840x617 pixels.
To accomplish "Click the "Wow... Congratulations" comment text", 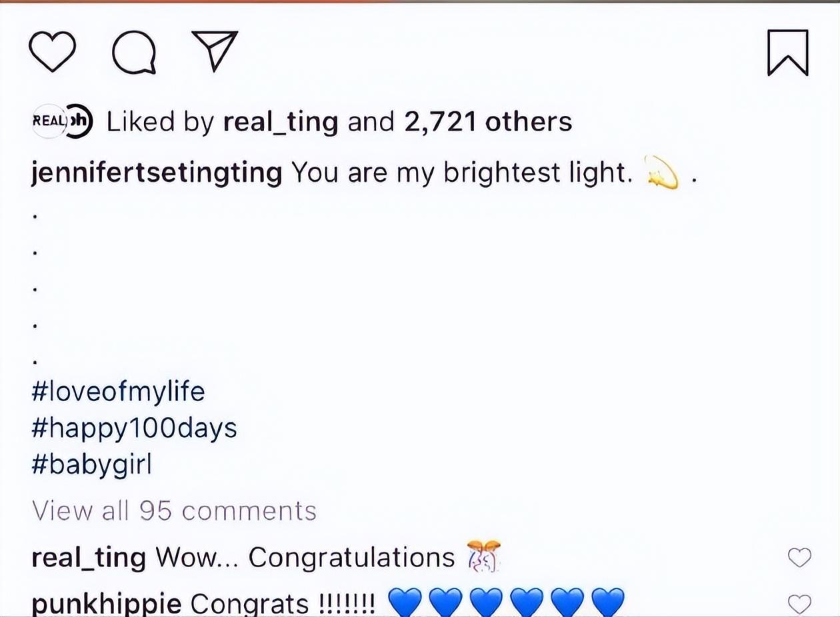I will pyautogui.click(x=305, y=558).
